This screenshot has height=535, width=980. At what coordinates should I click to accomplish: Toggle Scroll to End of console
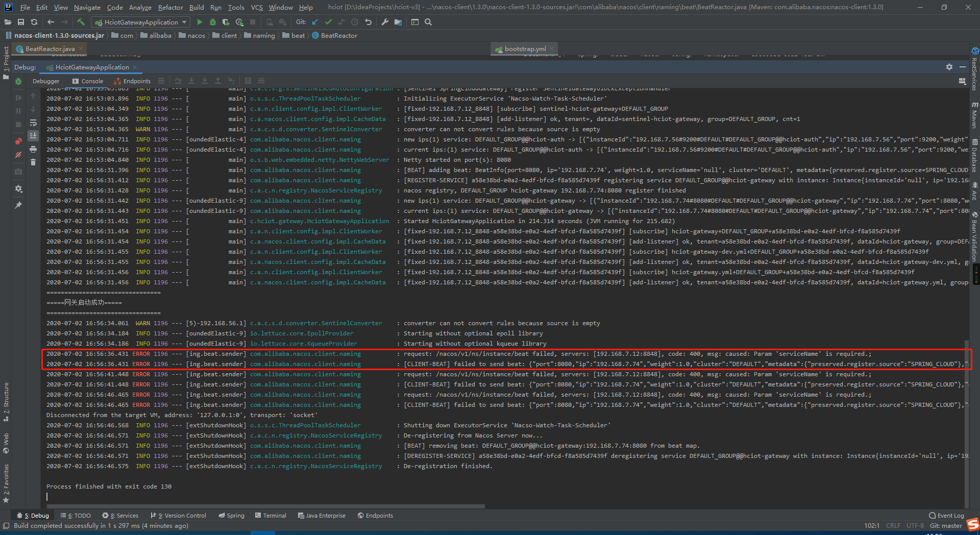(x=33, y=136)
